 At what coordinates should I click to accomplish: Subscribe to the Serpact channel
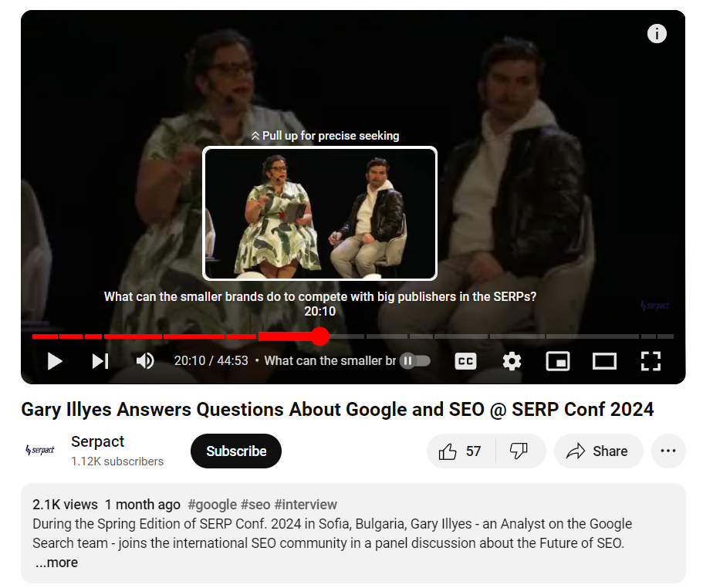[x=236, y=451]
